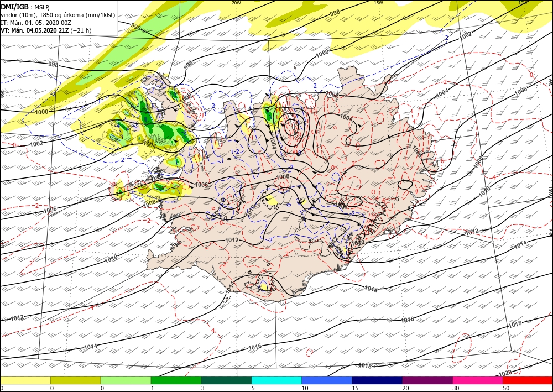
Task: Click the light green legend swatch
Action: [126, 380]
